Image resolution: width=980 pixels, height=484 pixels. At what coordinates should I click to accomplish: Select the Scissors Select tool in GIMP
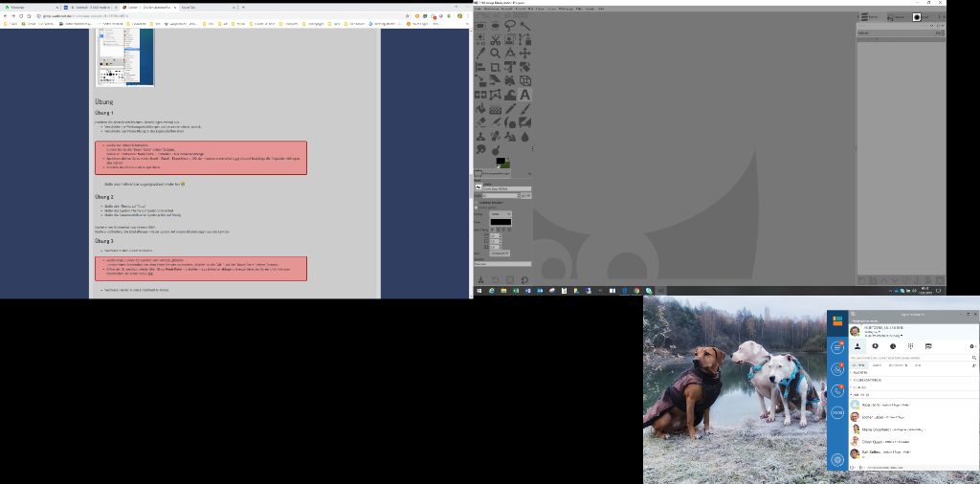[x=495, y=40]
